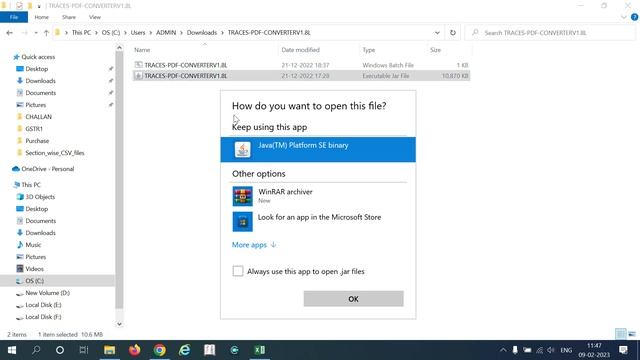This screenshot has width=640, height=360.
Task: Confirm with the OK button
Action: [353, 299]
